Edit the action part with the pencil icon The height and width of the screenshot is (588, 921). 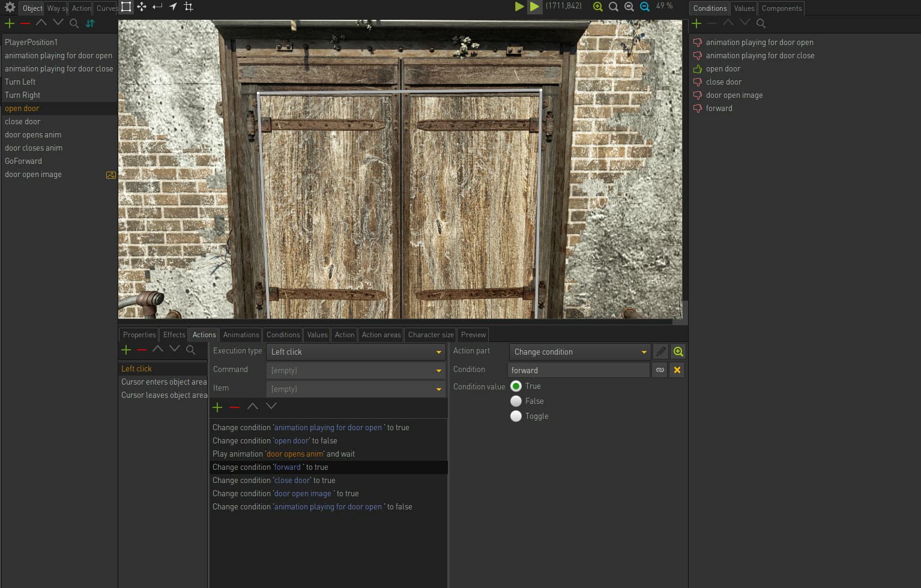coord(660,352)
